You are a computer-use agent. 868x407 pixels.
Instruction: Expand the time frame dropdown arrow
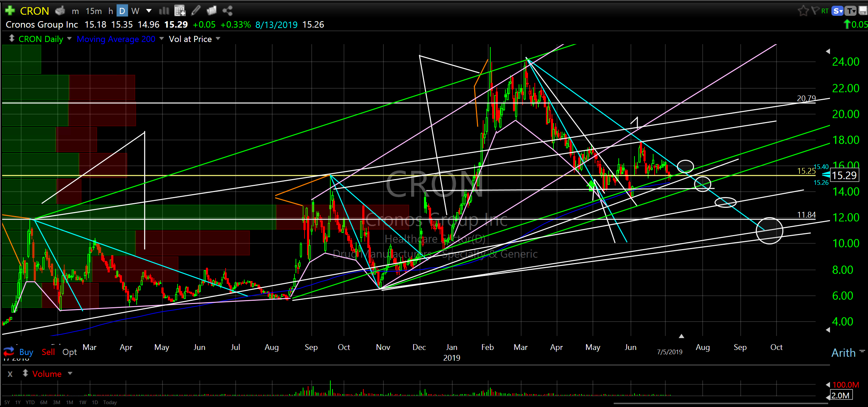click(x=149, y=11)
